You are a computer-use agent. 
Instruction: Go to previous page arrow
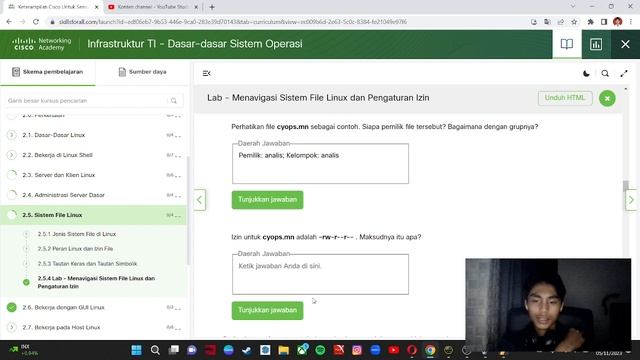(200, 200)
